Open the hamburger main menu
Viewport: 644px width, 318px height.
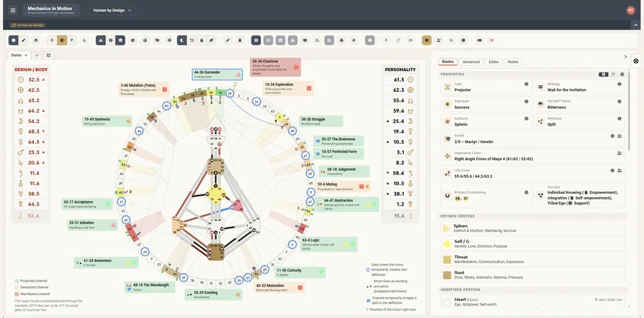(x=13, y=10)
